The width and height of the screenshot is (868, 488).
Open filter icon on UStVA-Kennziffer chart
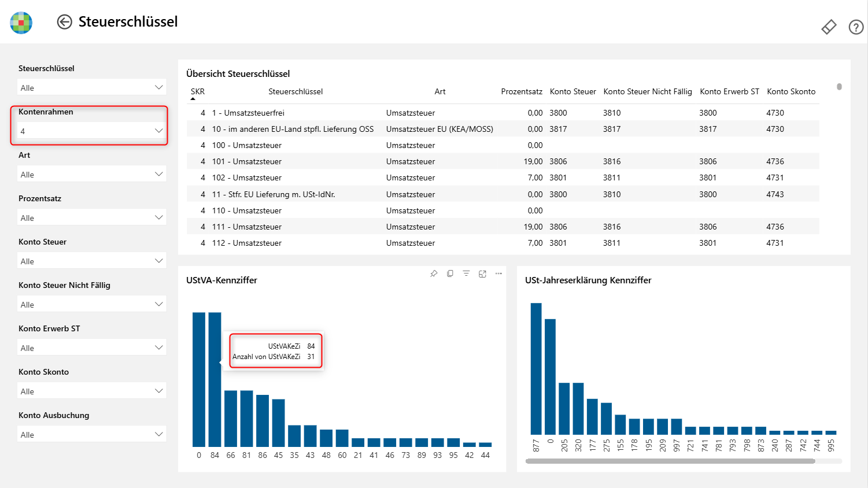coord(466,273)
